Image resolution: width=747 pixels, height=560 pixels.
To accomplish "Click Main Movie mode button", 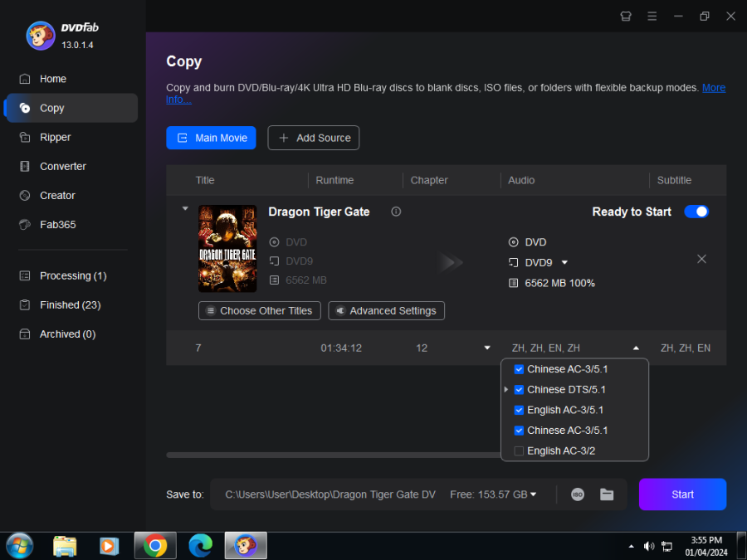I will pos(211,138).
